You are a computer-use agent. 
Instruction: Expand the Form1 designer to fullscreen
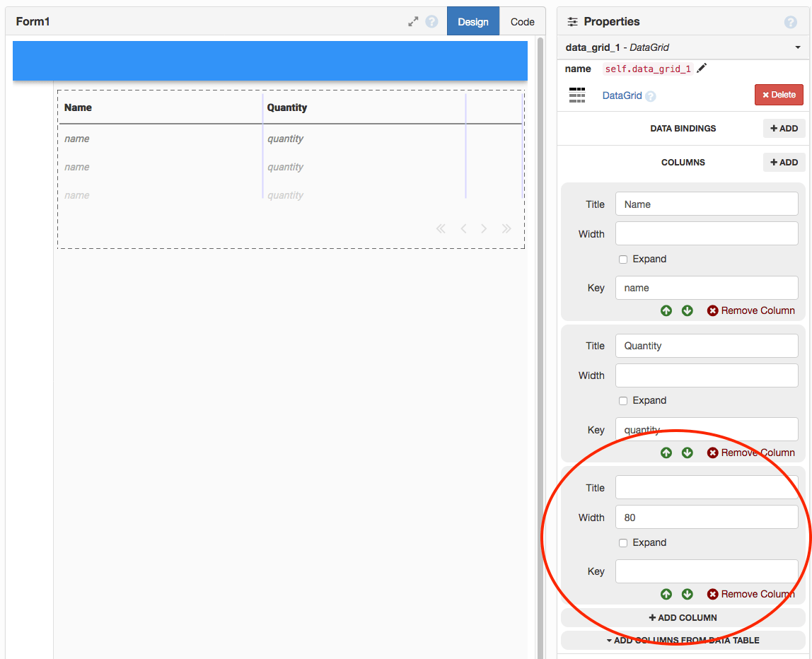pos(413,22)
